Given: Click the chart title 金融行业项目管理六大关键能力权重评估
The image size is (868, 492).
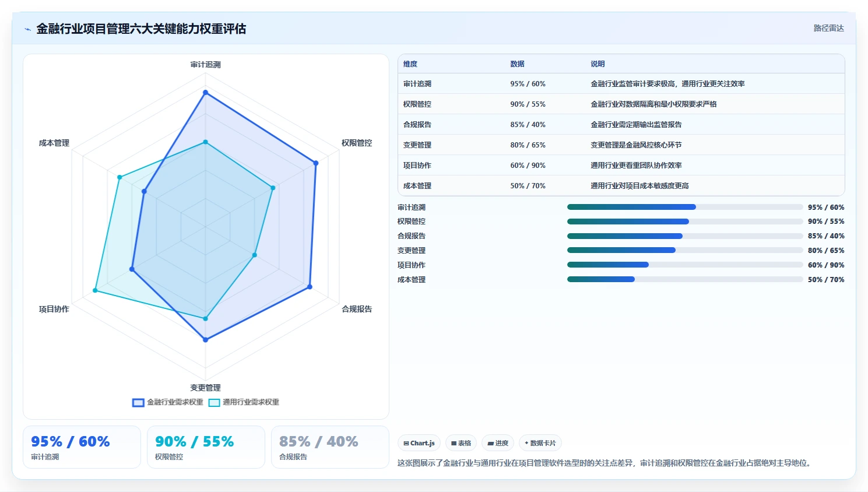Looking at the screenshot, I should click(141, 29).
